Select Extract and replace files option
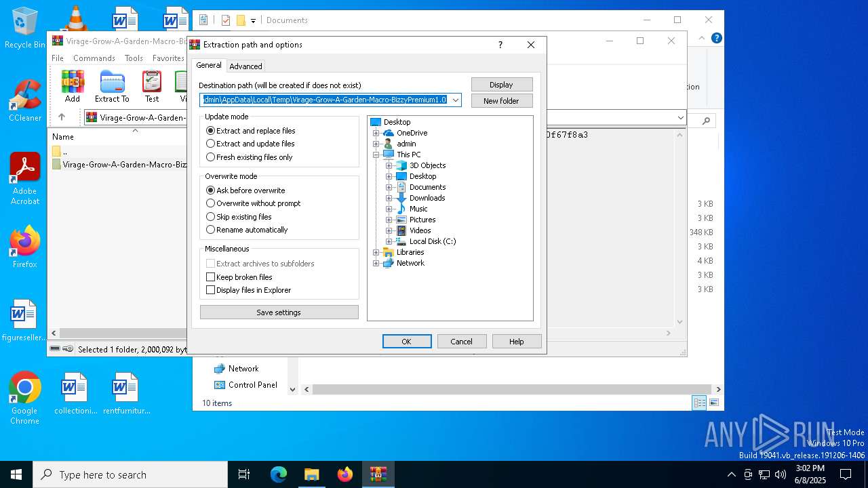The image size is (868, 488). pos(251,131)
